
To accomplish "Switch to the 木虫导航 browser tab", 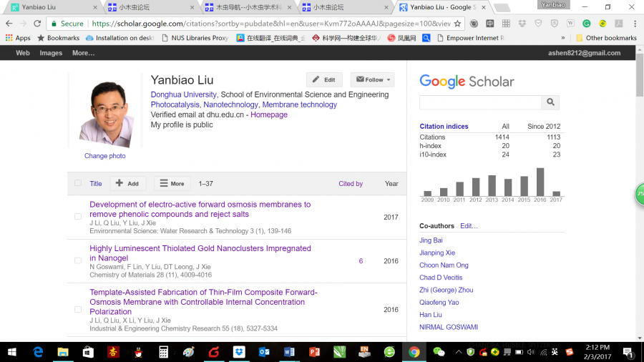I will coord(250,7).
